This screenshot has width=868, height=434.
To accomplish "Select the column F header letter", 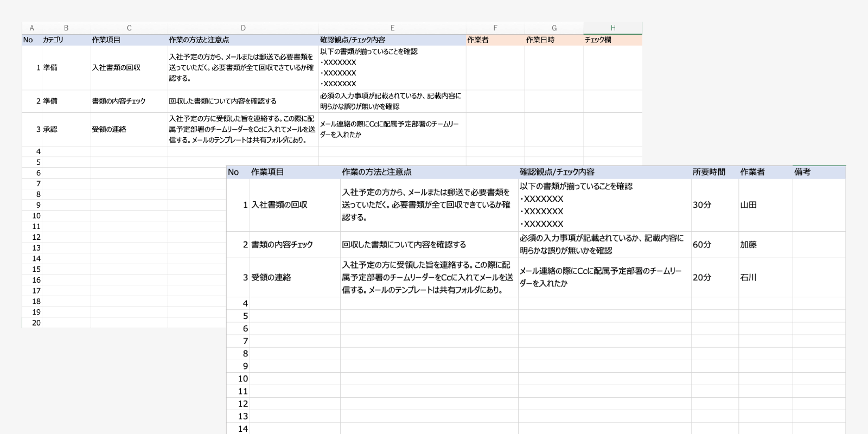I will click(x=495, y=28).
